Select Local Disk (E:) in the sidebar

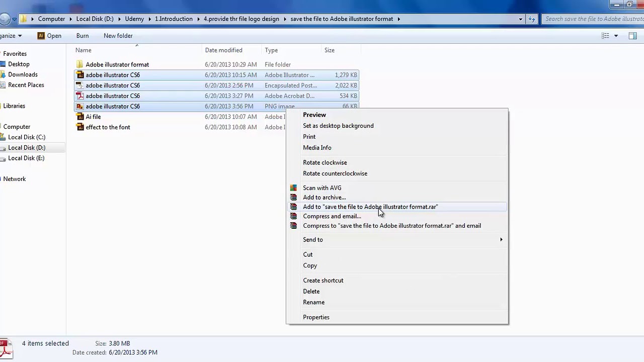point(26,158)
